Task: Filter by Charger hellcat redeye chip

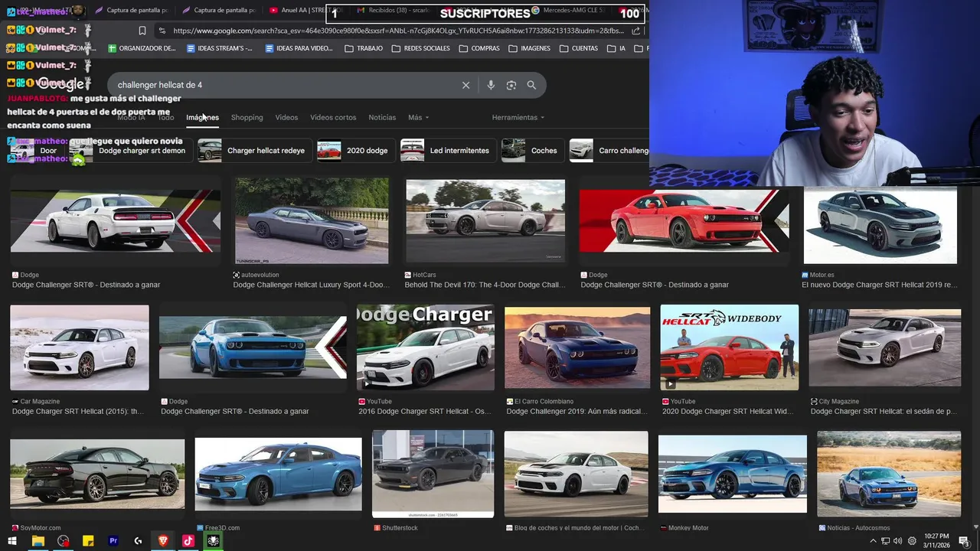Action: [x=253, y=151]
